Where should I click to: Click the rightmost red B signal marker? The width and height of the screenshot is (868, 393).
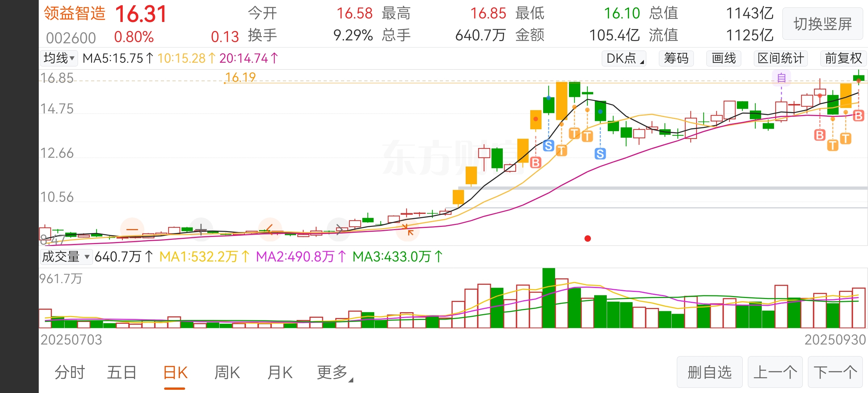858,116
